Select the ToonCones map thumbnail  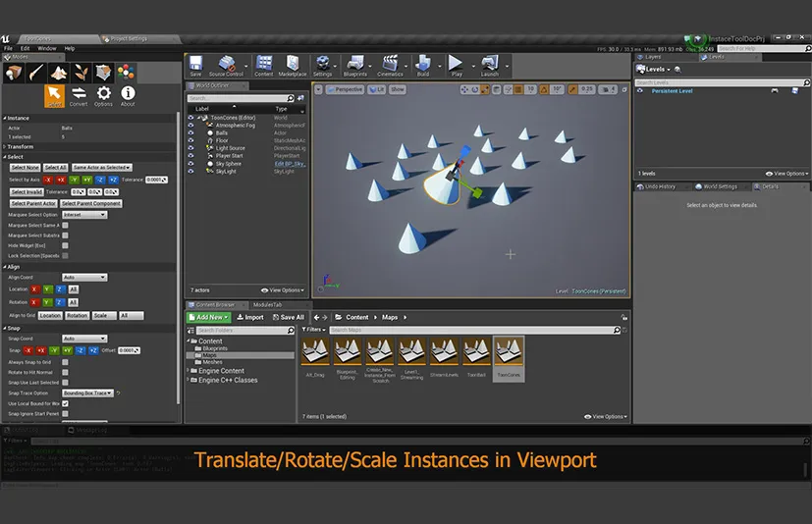click(509, 359)
